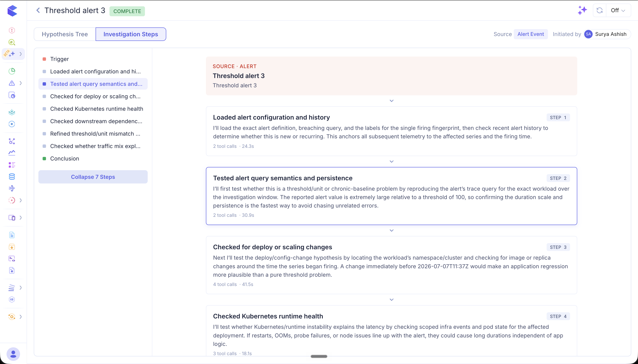Open the blue circular target icon
The width and height of the screenshot is (638, 364).
pyautogui.click(x=12, y=124)
